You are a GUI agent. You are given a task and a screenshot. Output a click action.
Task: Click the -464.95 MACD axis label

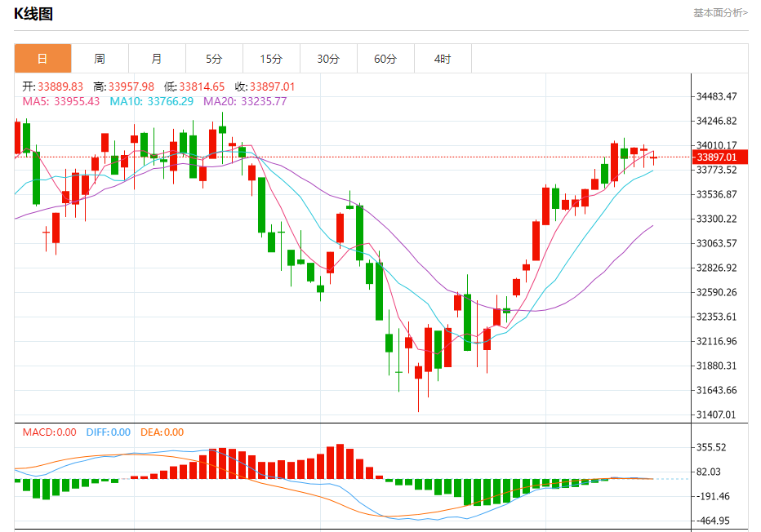[713, 521]
